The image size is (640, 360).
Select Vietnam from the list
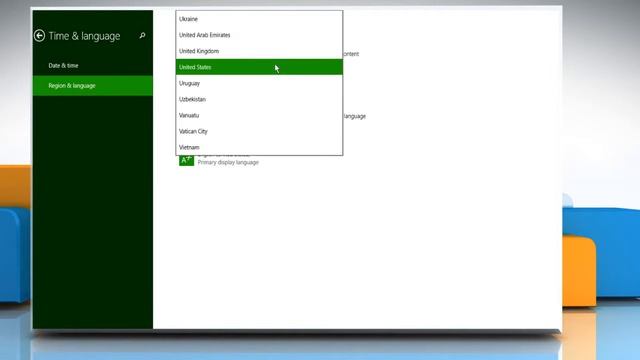pos(259,147)
